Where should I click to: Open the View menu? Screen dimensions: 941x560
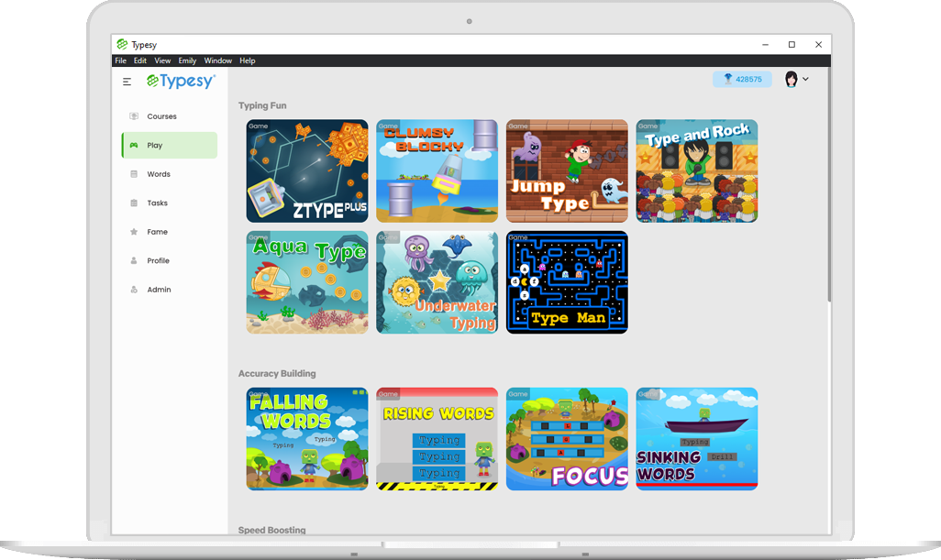pyautogui.click(x=162, y=60)
